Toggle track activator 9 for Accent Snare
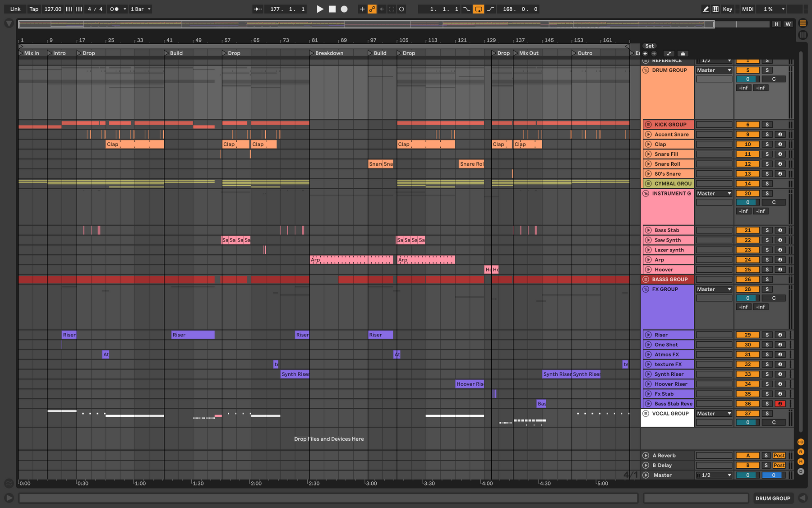The image size is (812, 508). [747, 135]
